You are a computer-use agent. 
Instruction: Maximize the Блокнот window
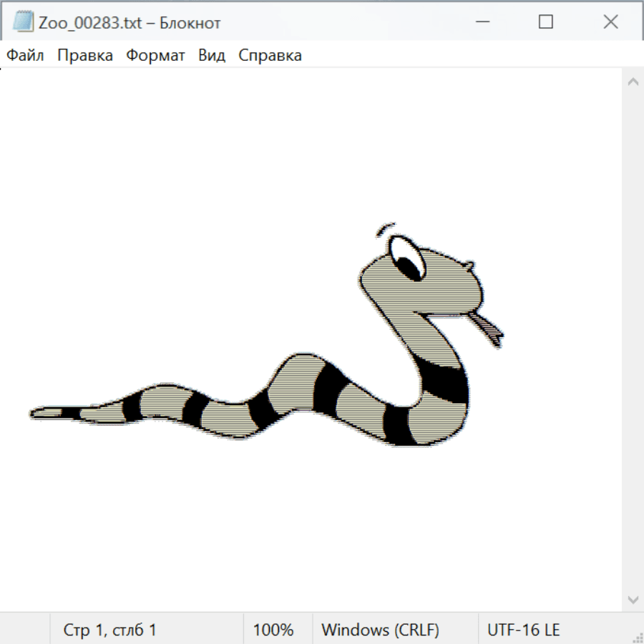(546, 22)
